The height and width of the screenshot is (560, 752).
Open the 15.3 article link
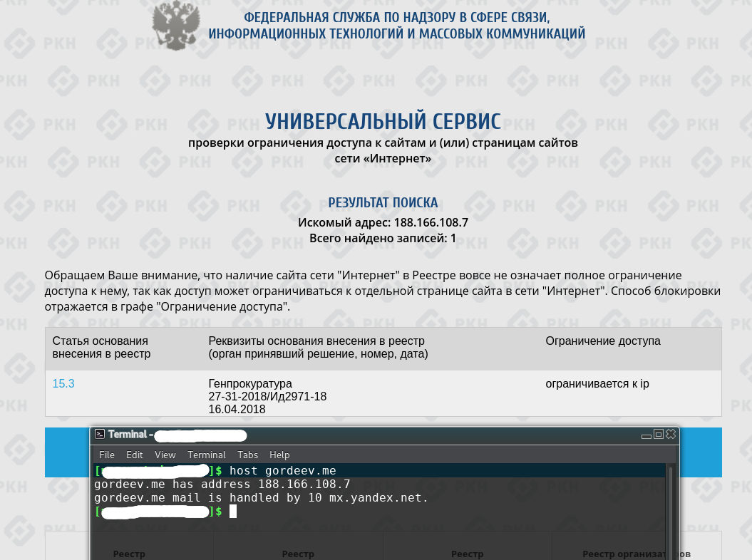click(x=63, y=383)
